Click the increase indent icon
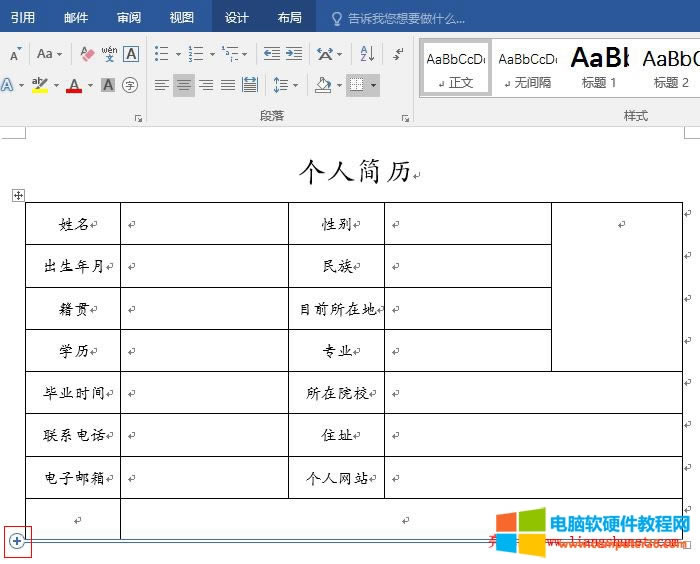The image size is (700, 564). tap(293, 54)
